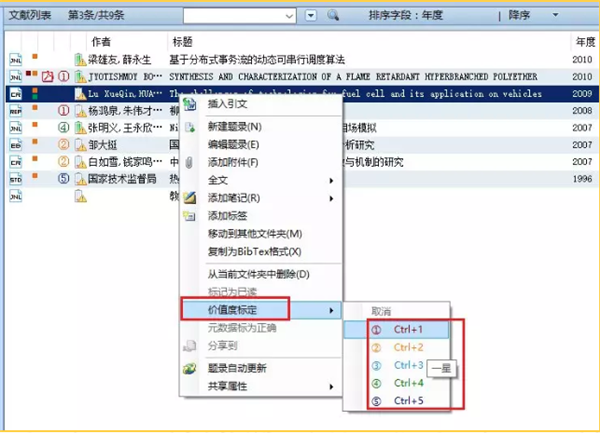Click four-star rating icon in 张明义 row

click(x=64, y=127)
